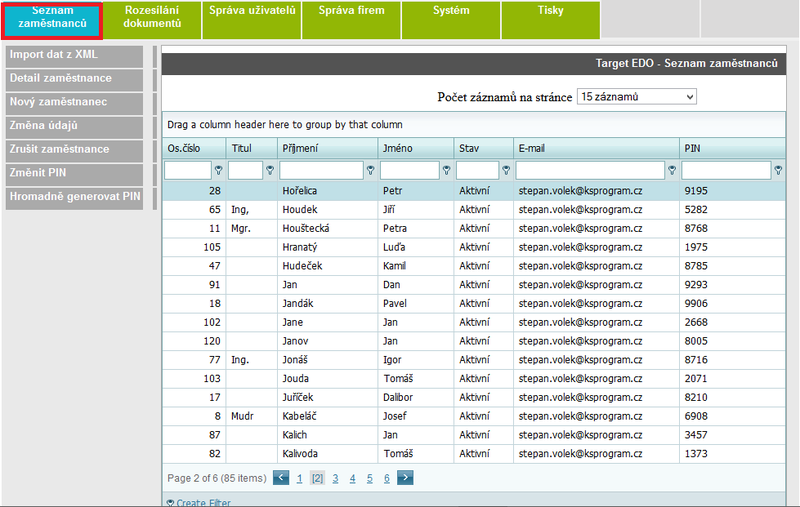The height and width of the screenshot is (507, 800).
Task: Open Rozesílání dokumentů tab
Action: (x=152, y=20)
